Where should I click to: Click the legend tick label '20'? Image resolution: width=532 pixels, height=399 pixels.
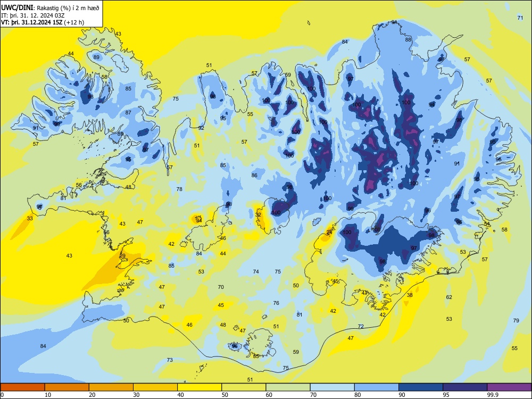tap(92, 395)
